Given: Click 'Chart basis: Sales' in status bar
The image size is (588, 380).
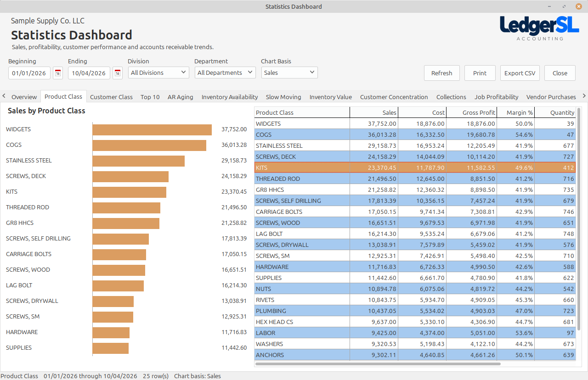Looking at the screenshot, I should click(198, 376).
